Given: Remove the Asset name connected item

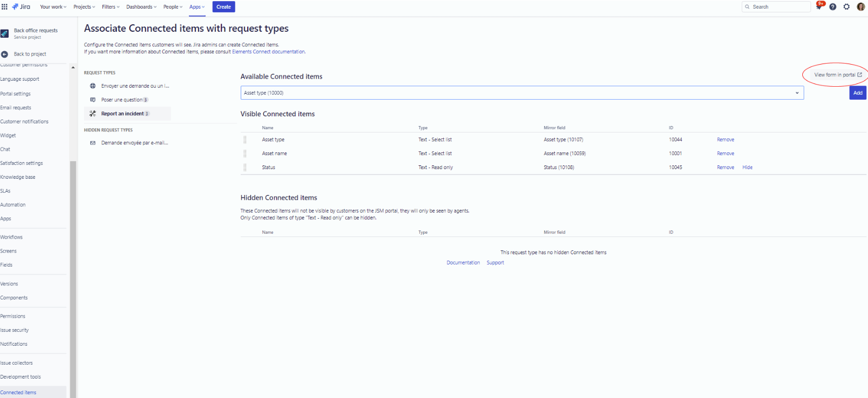Looking at the screenshot, I should 725,153.
